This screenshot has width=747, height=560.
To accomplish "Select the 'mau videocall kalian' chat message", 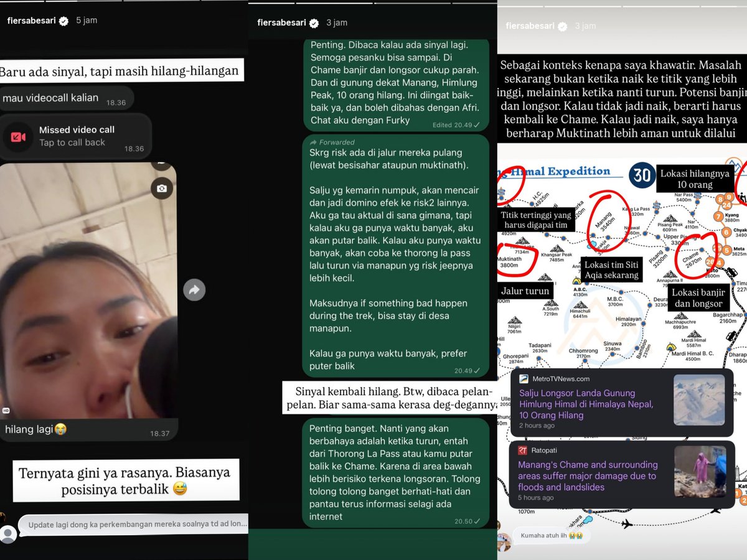I will pos(67,98).
